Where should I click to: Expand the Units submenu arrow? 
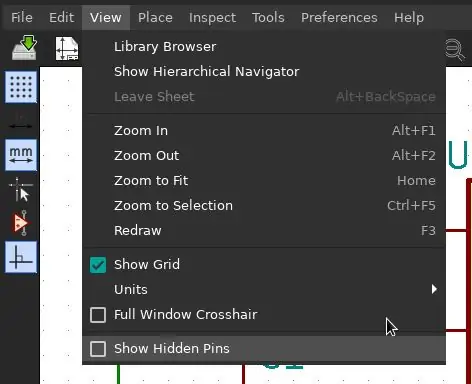coord(434,289)
